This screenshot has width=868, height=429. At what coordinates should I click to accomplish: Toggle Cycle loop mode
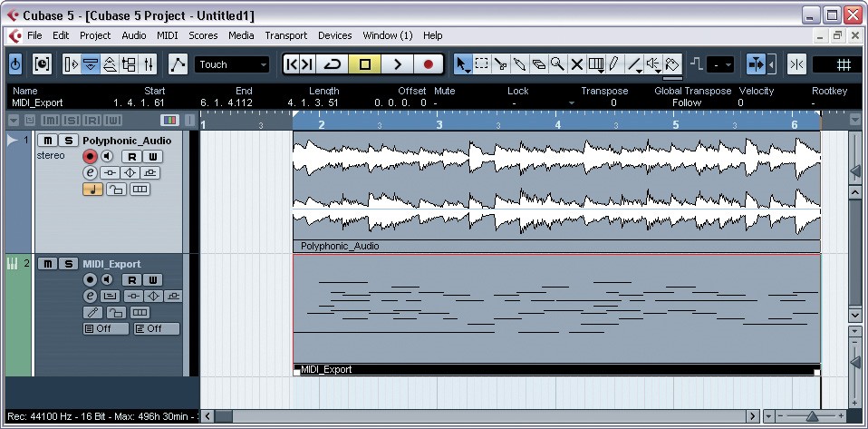[333, 64]
